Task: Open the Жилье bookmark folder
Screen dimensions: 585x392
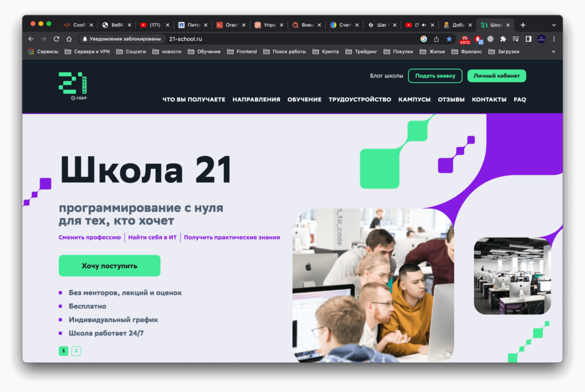Action: click(x=432, y=52)
